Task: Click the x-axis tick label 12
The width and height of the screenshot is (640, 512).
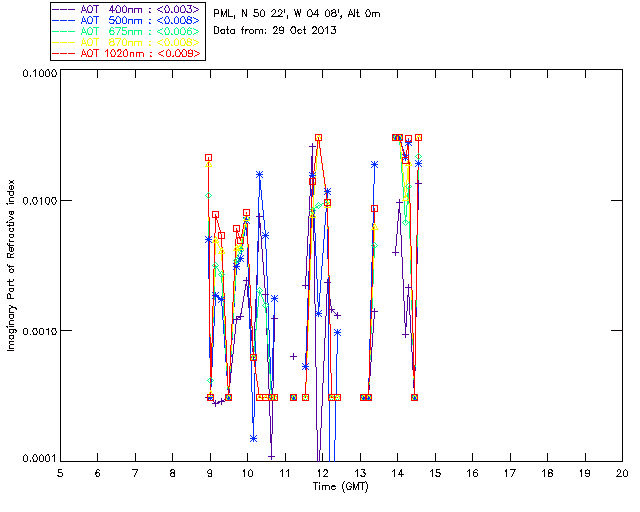Action: (x=322, y=473)
